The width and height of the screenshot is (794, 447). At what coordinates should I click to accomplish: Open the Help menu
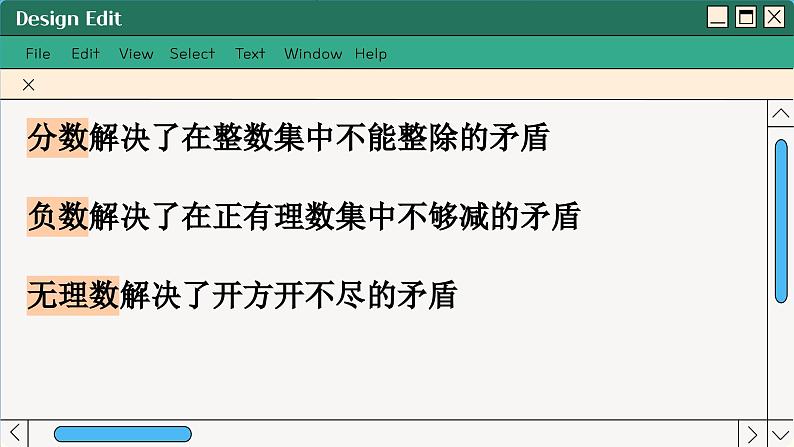(x=371, y=54)
